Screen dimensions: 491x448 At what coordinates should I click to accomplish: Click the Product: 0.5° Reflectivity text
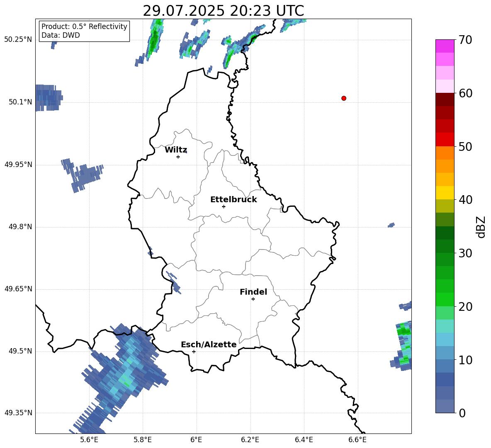84,26
